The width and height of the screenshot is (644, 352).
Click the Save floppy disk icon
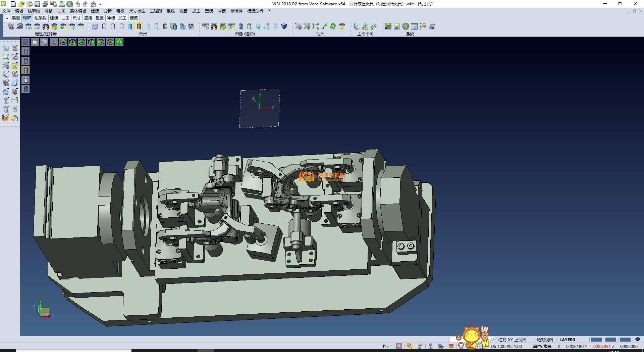tap(37, 4)
